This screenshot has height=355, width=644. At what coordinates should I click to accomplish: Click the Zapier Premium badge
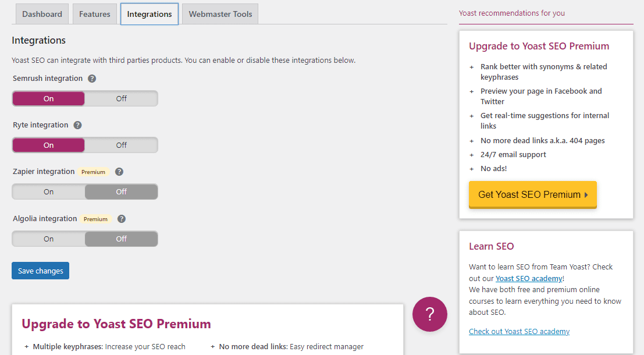point(93,172)
